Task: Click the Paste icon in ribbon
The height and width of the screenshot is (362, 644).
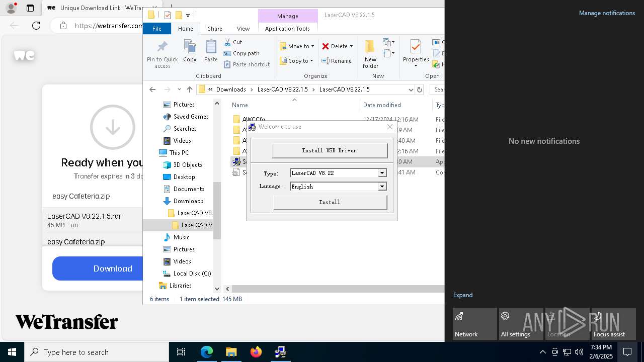Action: 211,51
